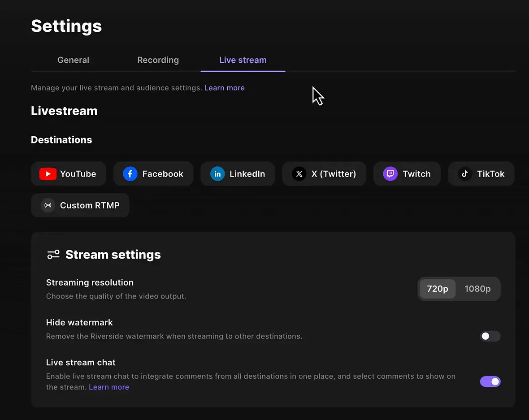
Task: Click the LinkedIn logo icon
Action: click(x=217, y=174)
